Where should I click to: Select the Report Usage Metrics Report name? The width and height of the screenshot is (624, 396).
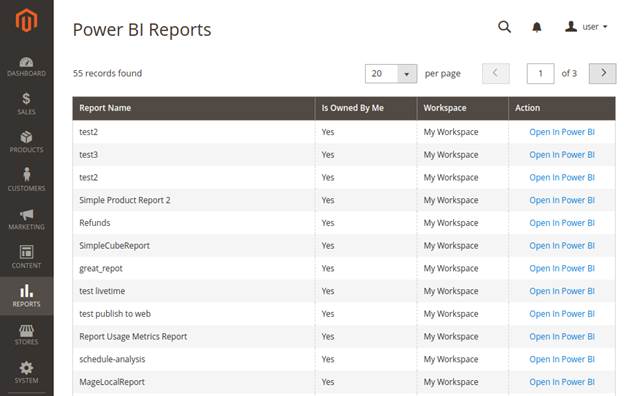click(133, 337)
